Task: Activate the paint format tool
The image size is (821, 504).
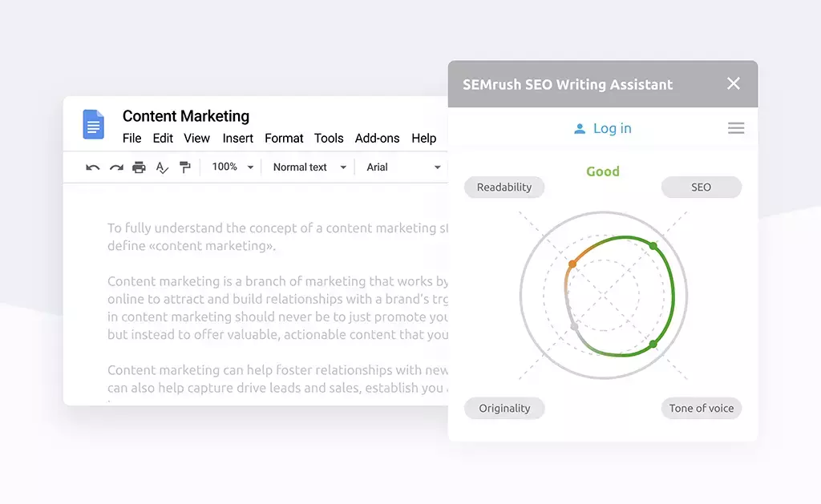Action: 185,167
